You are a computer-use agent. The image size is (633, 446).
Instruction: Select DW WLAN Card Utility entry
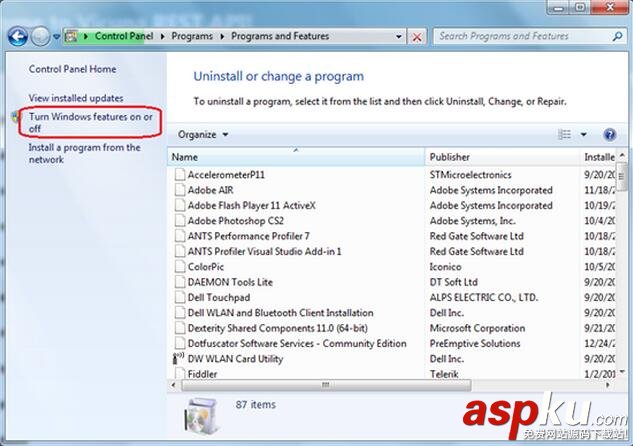[x=235, y=359]
